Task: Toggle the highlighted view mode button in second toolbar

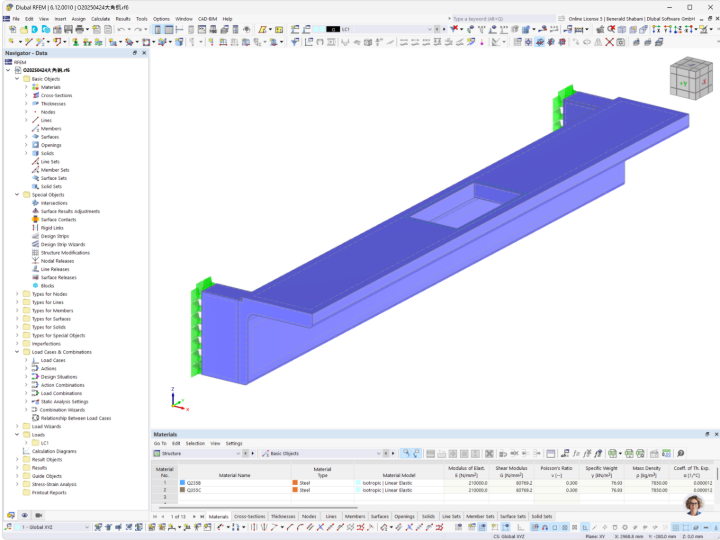Action: point(540,42)
